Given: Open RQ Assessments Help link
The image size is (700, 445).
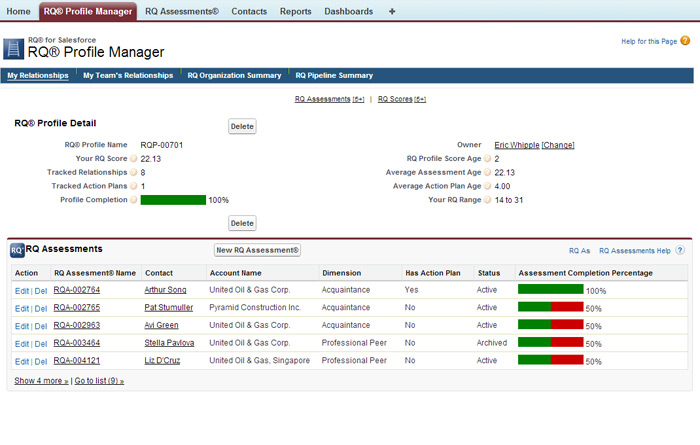Looking at the screenshot, I should (x=635, y=251).
